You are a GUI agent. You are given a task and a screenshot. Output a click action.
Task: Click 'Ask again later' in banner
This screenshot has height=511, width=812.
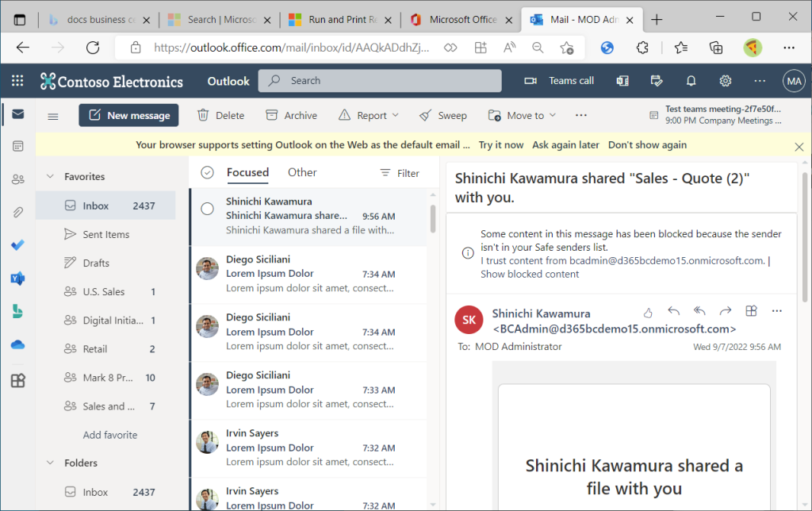pos(565,145)
